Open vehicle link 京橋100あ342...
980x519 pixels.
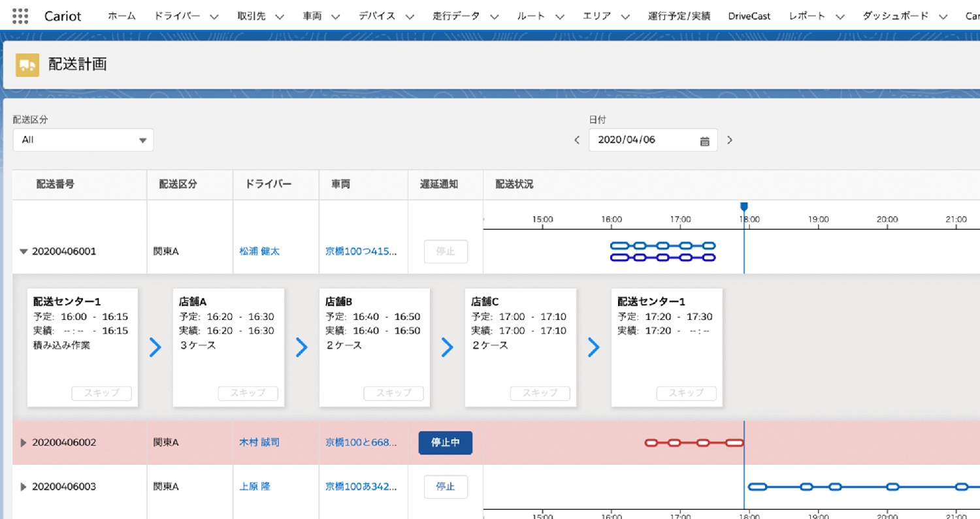point(361,486)
